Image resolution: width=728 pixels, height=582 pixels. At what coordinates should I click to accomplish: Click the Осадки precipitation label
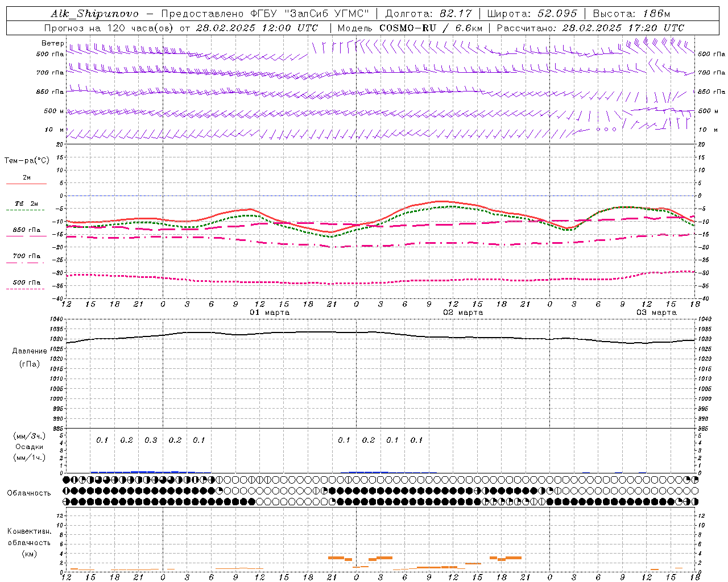[30, 447]
